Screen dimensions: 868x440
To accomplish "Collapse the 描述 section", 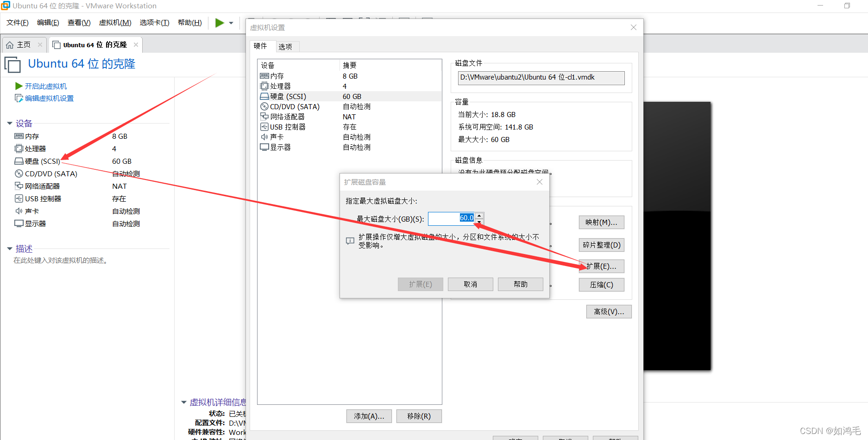I will pyautogui.click(x=10, y=249).
